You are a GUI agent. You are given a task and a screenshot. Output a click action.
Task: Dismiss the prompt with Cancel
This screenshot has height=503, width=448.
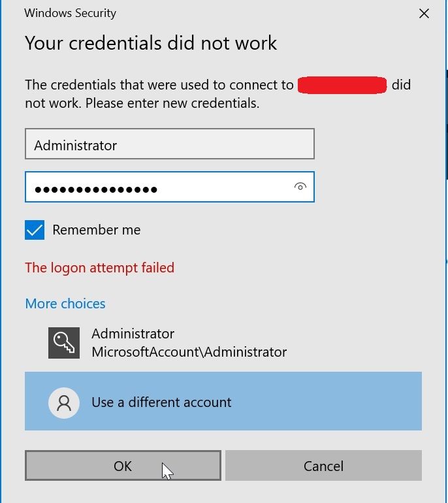click(323, 466)
